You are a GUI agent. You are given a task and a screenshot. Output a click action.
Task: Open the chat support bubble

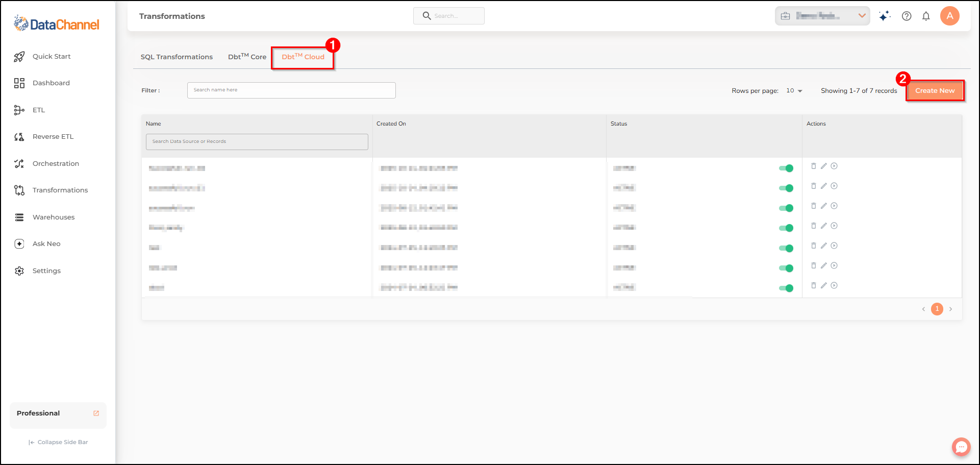(961, 447)
